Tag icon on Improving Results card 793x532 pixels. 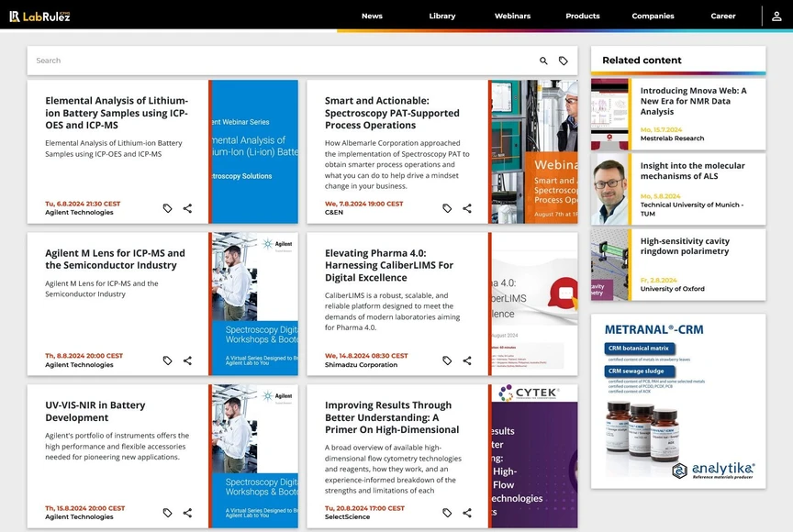(447, 513)
